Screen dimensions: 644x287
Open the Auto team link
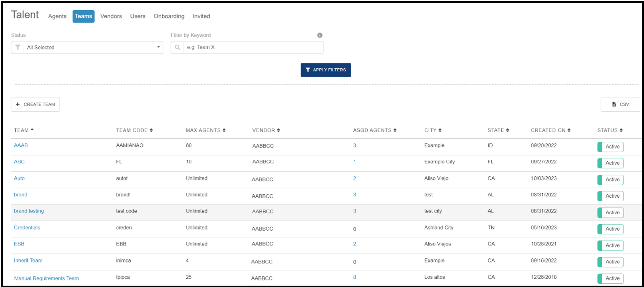tap(19, 178)
